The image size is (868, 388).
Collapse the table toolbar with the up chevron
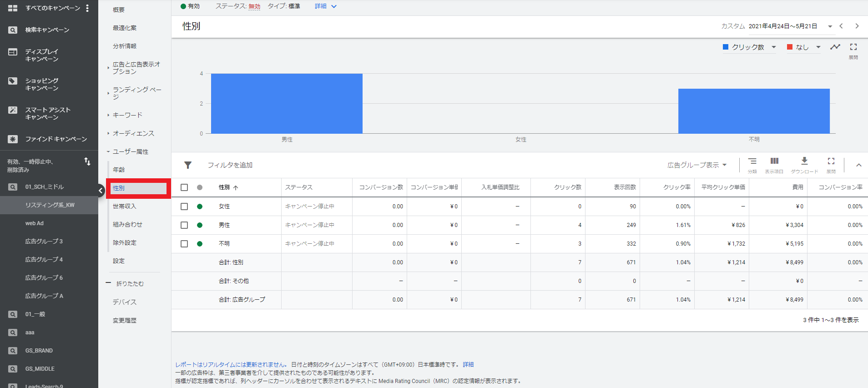click(x=859, y=165)
